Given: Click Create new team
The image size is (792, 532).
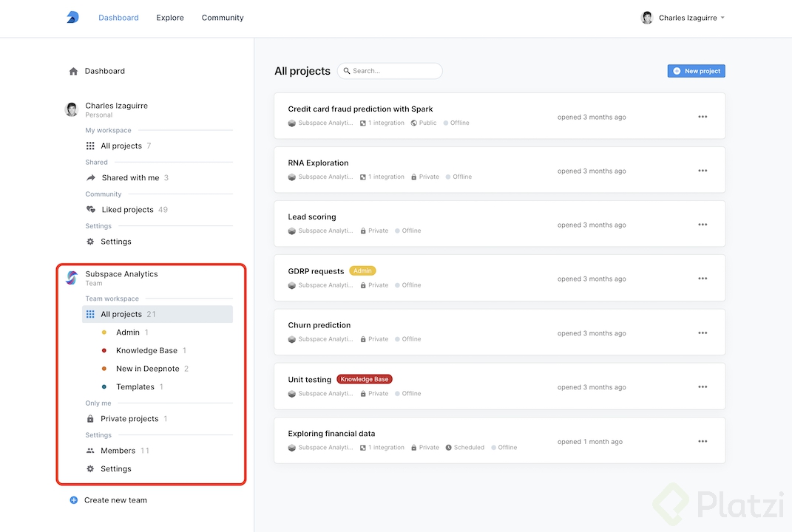Looking at the screenshot, I should [x=115, y=500].
